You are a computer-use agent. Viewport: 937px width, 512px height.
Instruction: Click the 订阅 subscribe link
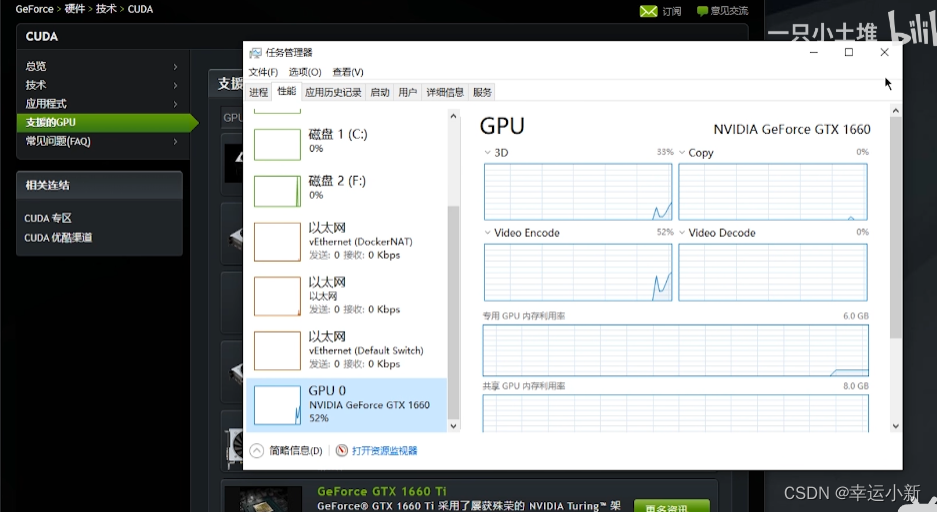[672, 11]
